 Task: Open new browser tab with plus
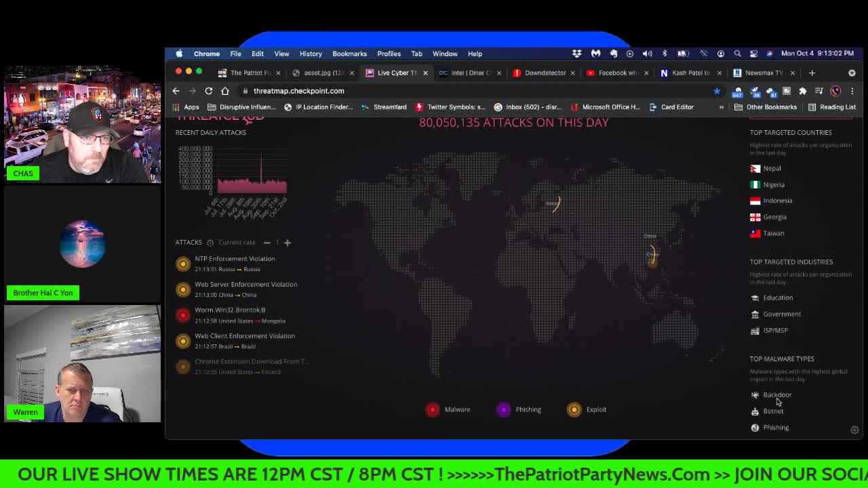tap(812, 73)
